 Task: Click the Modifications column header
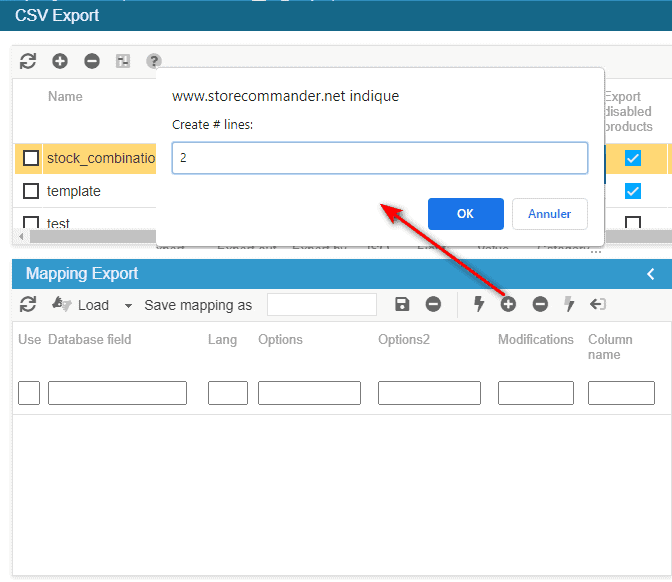[x=536, y=340]
